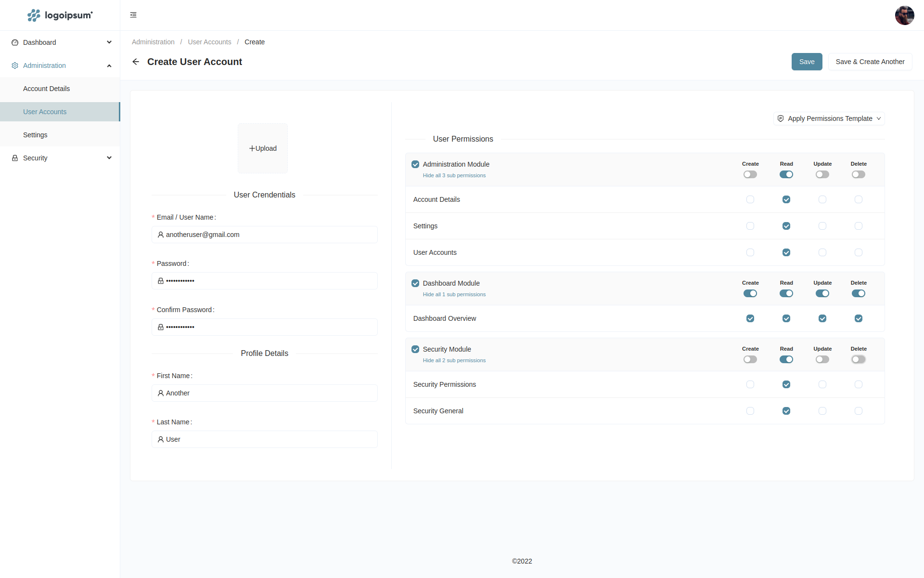924x578 pixels.
Task: Turn off Delete toggle for Dashboard Module
Action: pos(858,293)
